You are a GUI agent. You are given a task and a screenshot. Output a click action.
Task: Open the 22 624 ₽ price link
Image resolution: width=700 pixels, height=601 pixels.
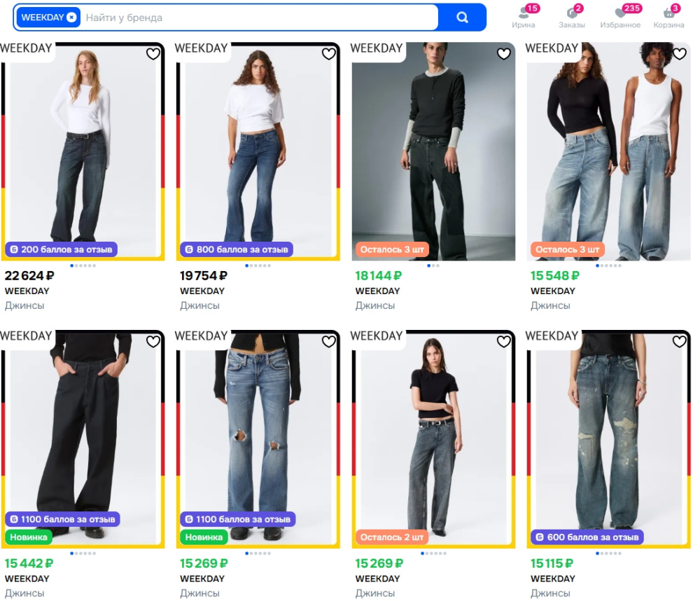(29, 276)
